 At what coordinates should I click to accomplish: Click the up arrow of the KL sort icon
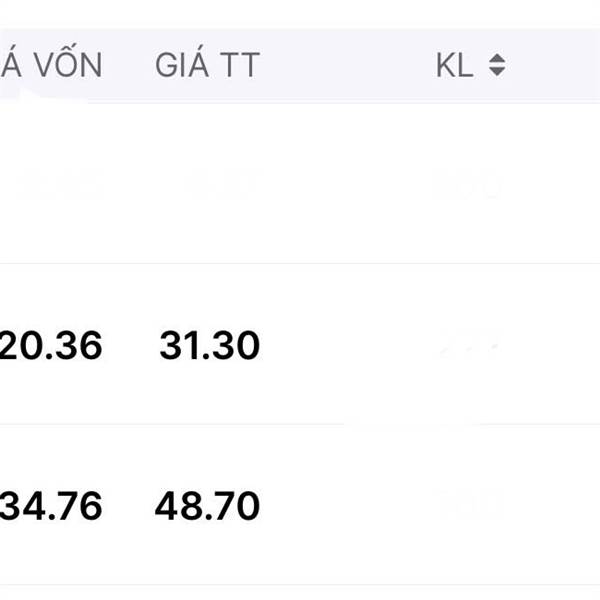pyautogui.click(x=497, y=59)
